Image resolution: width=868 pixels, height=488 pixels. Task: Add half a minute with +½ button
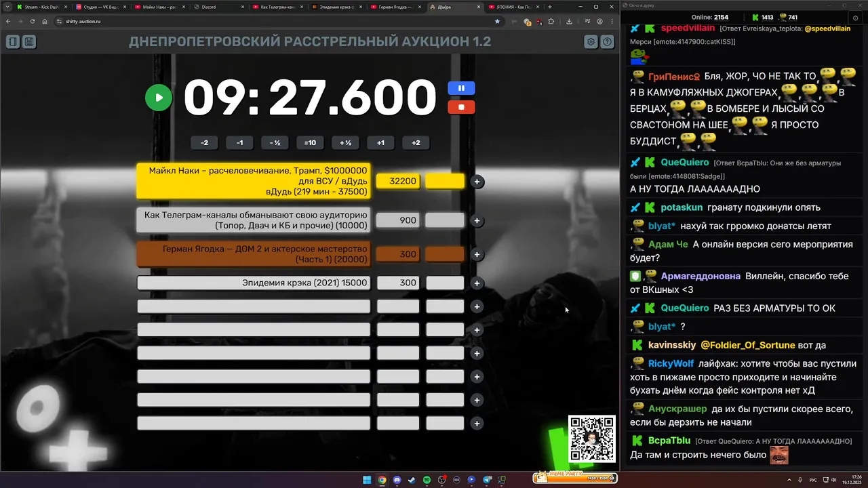(x=345, y=142)
